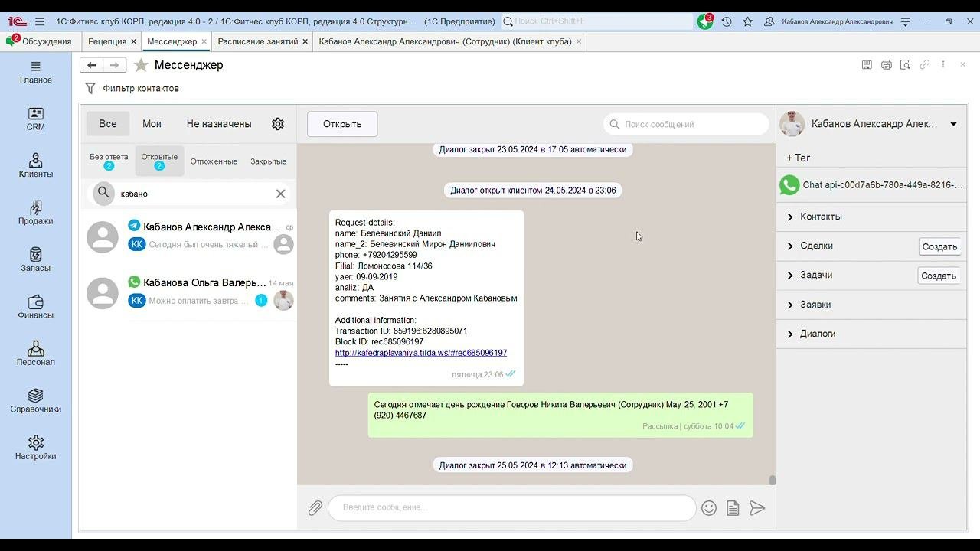Open dropdown next to Кабанов Александр name
Screen dimensions: 980x551
coord(953,124)
